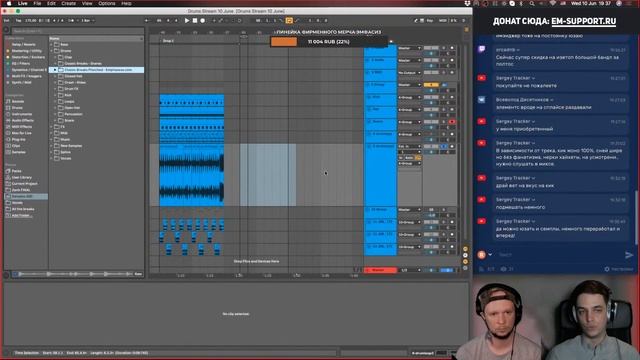Image resolution: width=640 pixels, height=360 pixels.
Task: Open the Create menu
Action: 69,3
